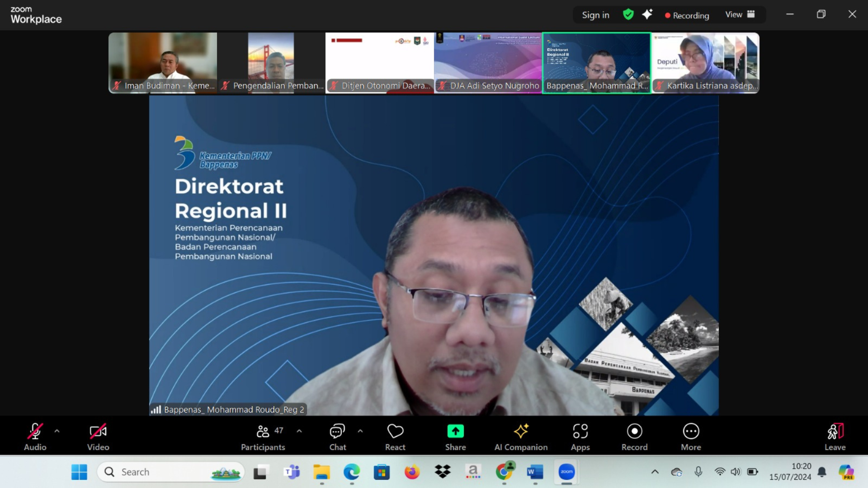Click the Zoom icon in the taskbar
Viewport: 868px width, 488px height.
coord(566,472)
